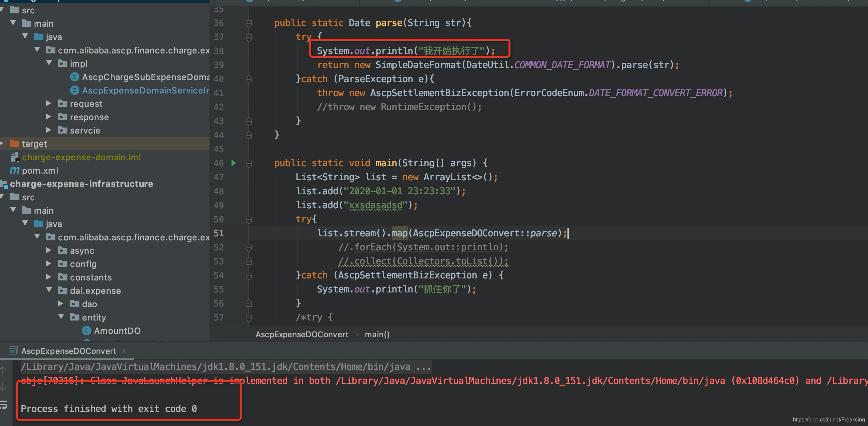Click the request package folder icon
868x426 pixels.
coord(63,103)
